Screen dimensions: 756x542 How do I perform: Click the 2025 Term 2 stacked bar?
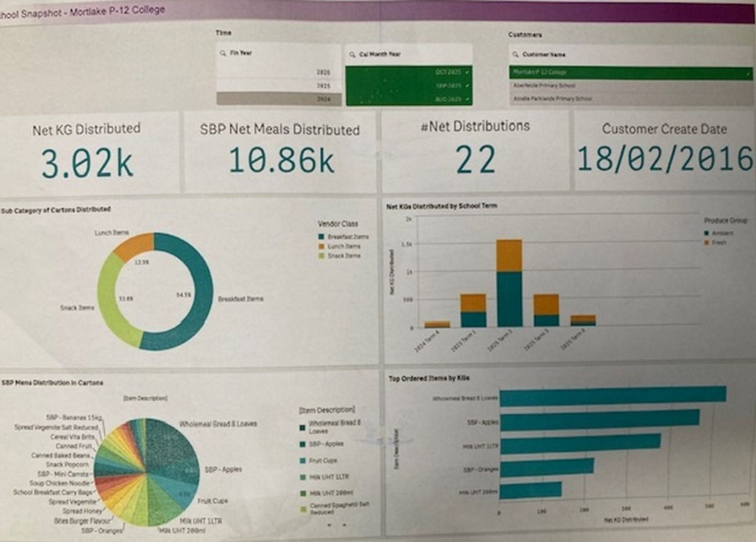[x=510, y=284]
